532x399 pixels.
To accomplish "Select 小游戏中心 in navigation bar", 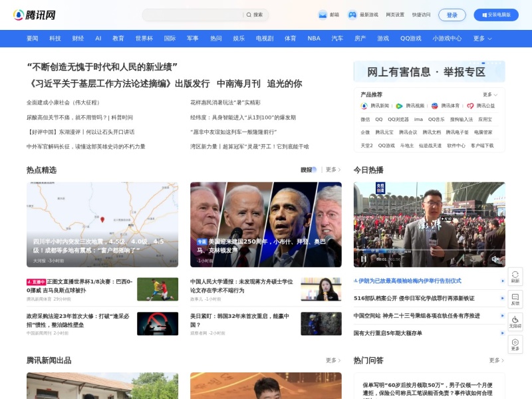I will [x=447, y=39].
